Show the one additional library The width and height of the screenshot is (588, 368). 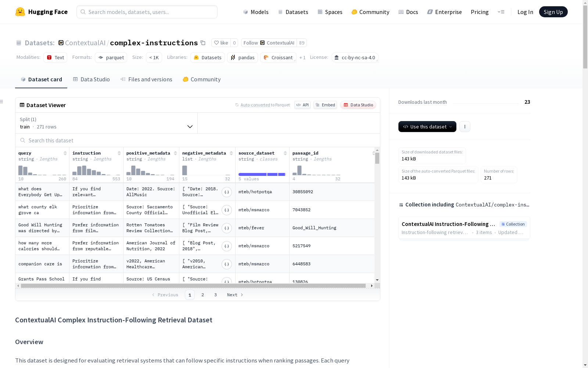pos(302,57)
